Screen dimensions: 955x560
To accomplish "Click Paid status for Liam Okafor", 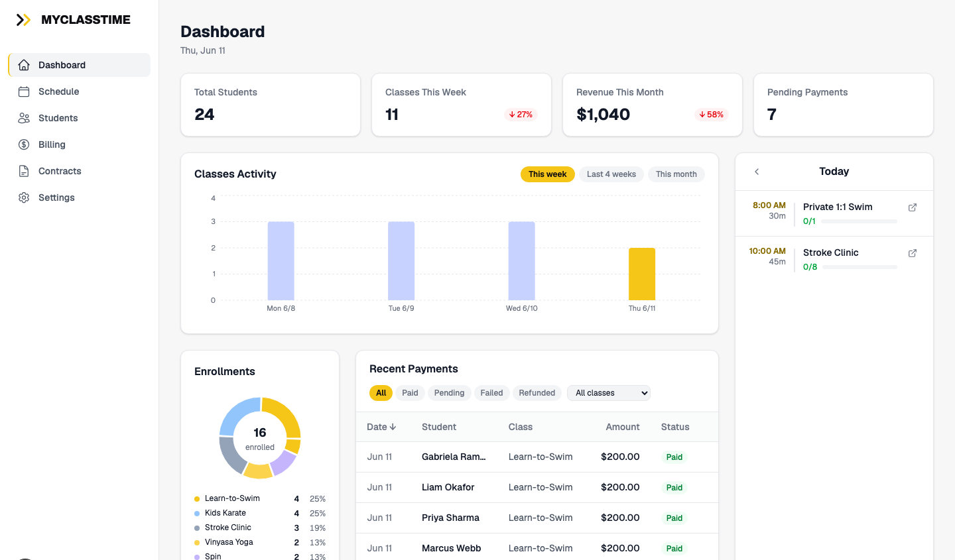I will 674,488.
